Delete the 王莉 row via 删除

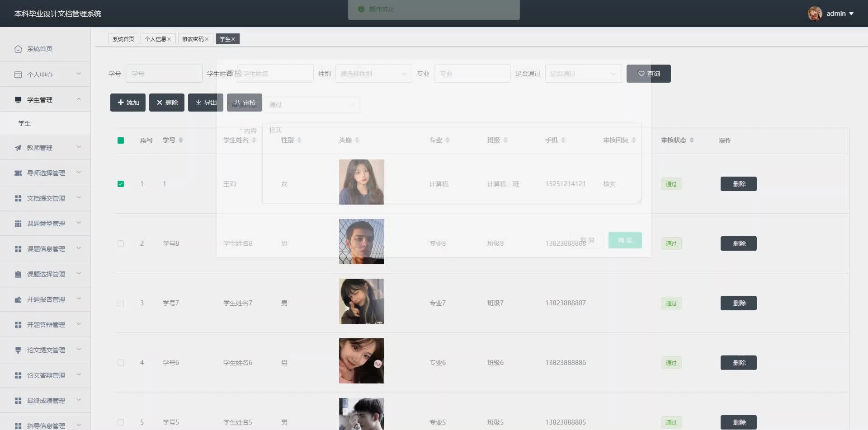coord(739,184)
